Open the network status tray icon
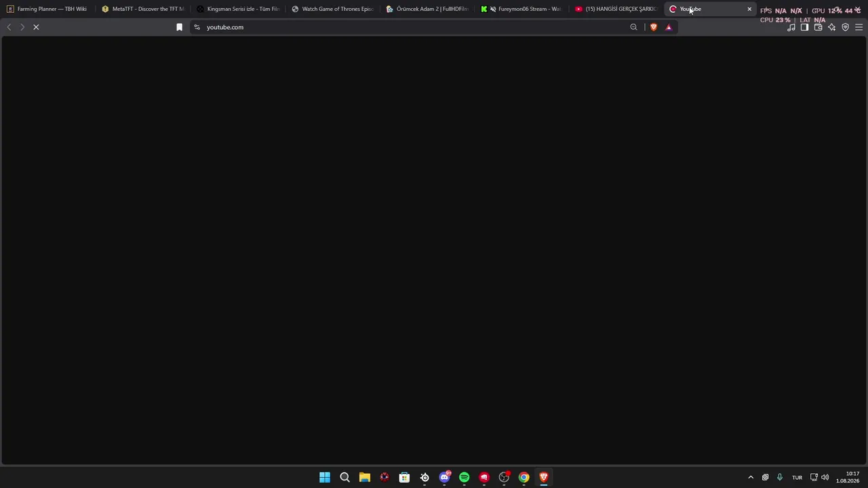 click(x=814, y=477)
